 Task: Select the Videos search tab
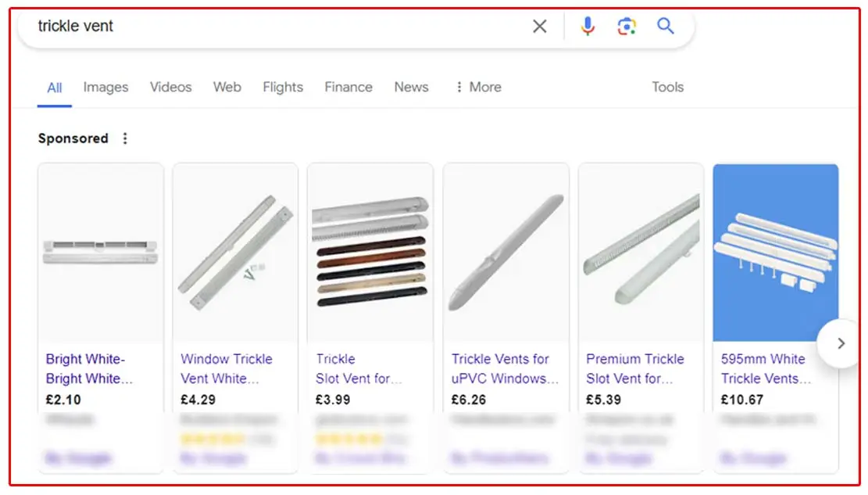coord(170,87)
